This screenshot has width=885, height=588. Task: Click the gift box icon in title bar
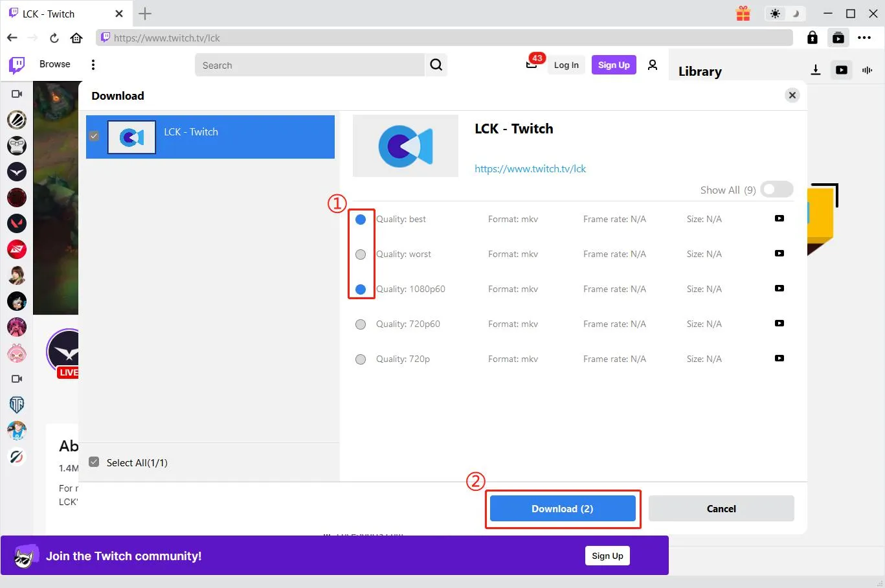pos(743,14)
